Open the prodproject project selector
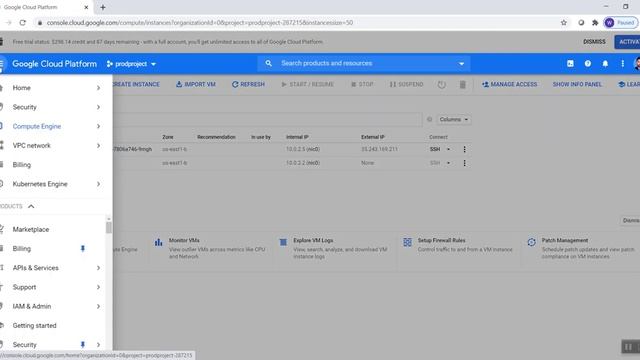 [x=131, y=64]
